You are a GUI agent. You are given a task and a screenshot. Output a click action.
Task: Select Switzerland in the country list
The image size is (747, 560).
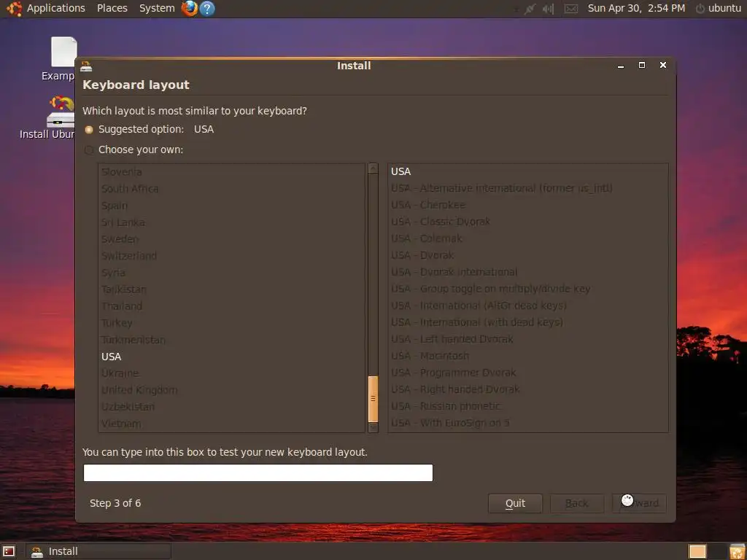[231, 256]
